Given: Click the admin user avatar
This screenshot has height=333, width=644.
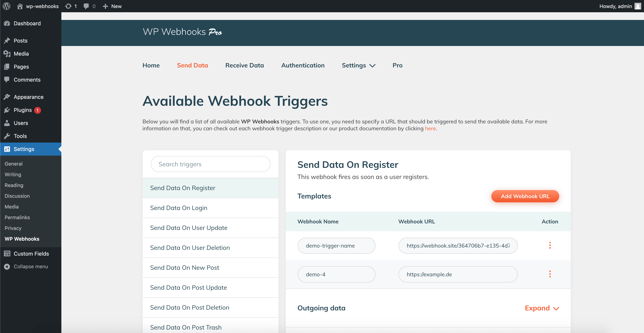Looking at the screenshot, I should [638, 6].
